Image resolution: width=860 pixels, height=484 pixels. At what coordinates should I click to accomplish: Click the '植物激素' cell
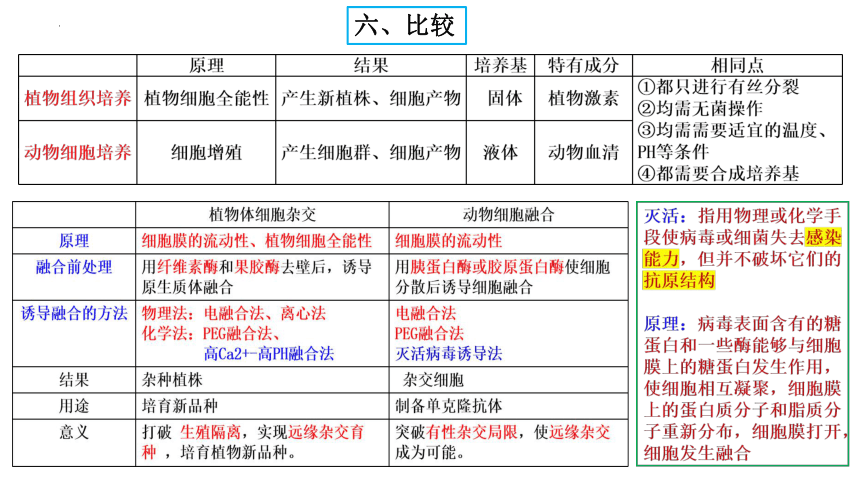583,98
